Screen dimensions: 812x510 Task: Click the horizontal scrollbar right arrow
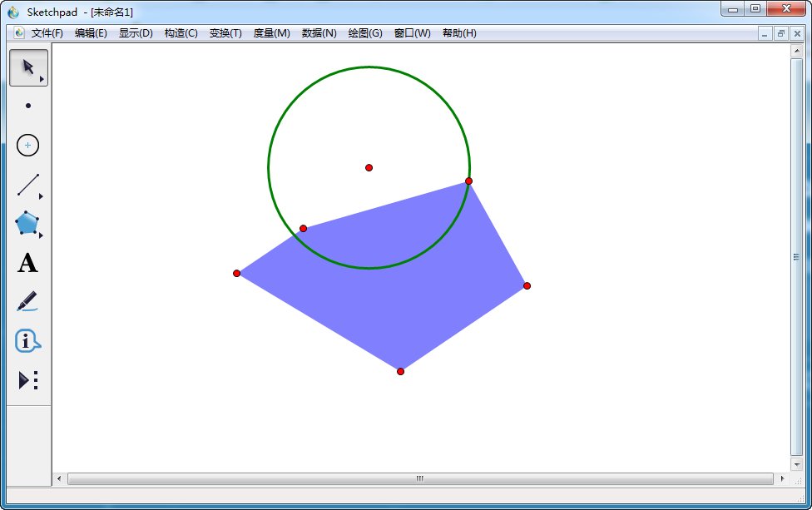[x=783, y=478]
